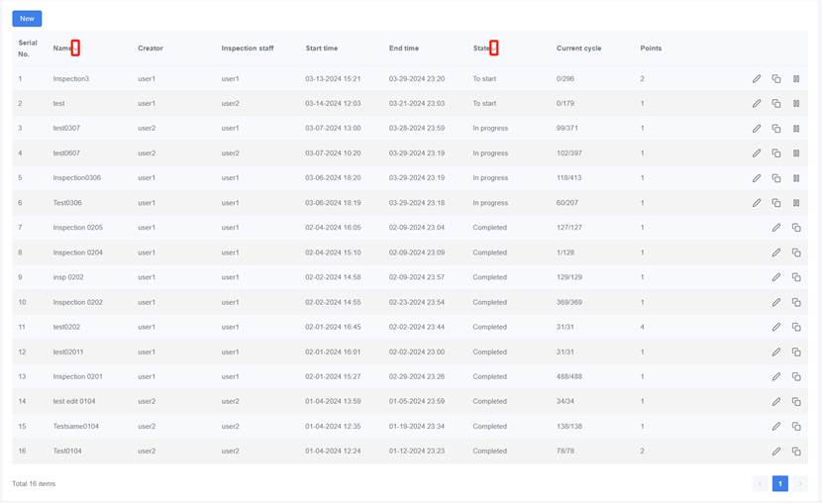Select page 1 in pagination
This screenshot has width=822, height=504.
pyautogui.click(x=779, y=483)
